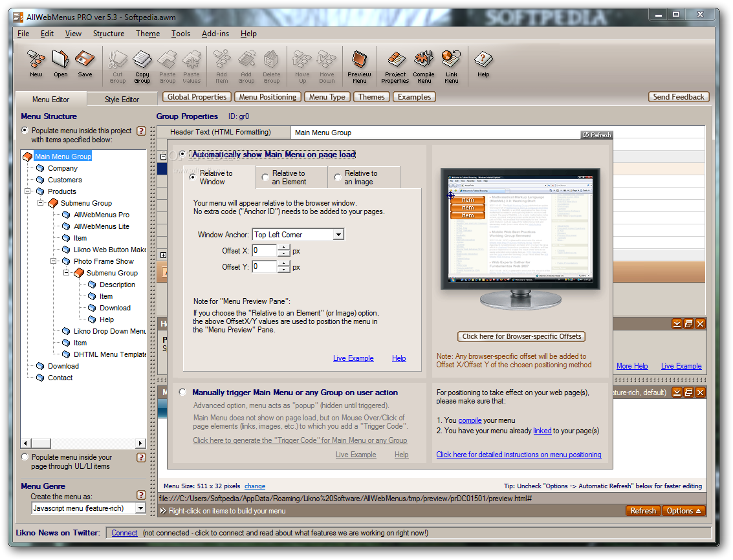Click the Offset X spinner control
Screen dimensions: 733x560
284,251
